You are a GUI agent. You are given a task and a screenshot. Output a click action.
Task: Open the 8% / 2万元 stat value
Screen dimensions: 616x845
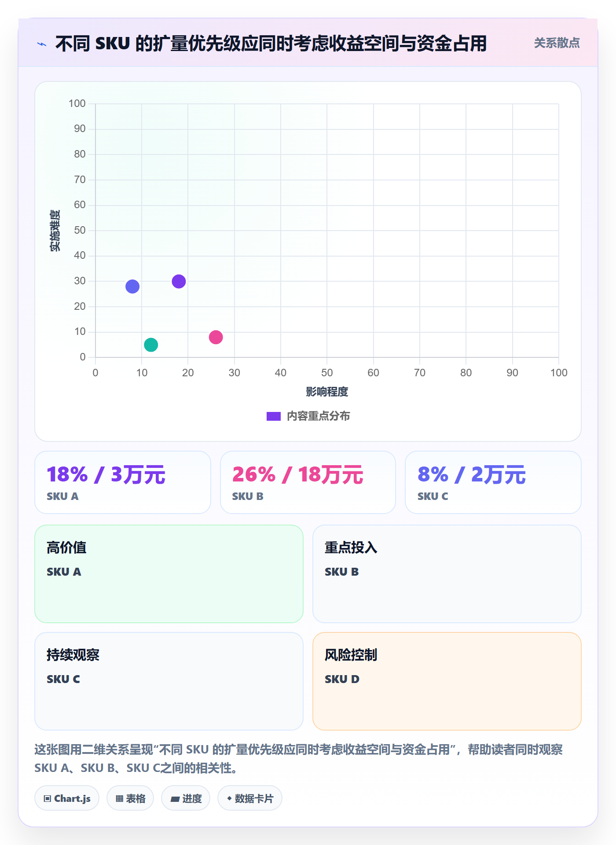472,474
